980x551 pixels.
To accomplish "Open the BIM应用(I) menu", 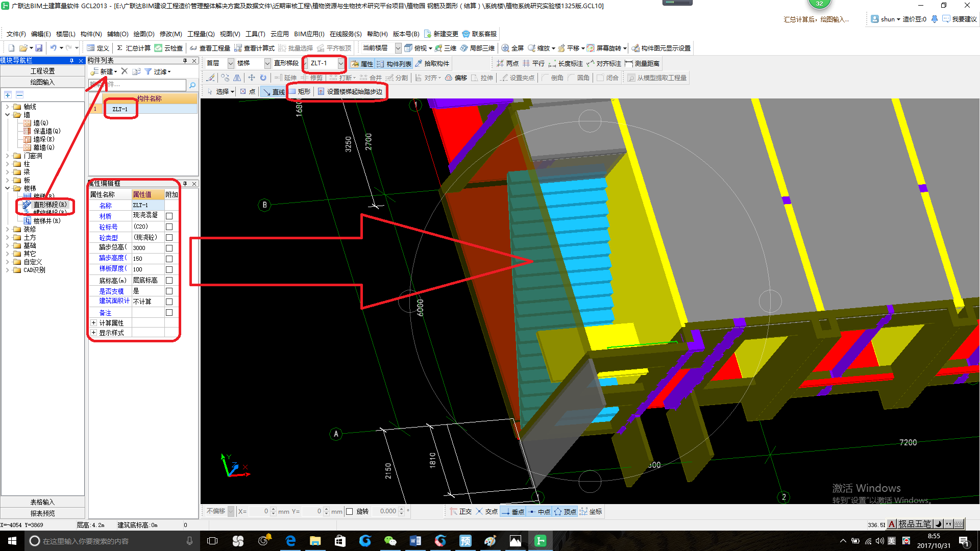I will [x=309, y=34].
